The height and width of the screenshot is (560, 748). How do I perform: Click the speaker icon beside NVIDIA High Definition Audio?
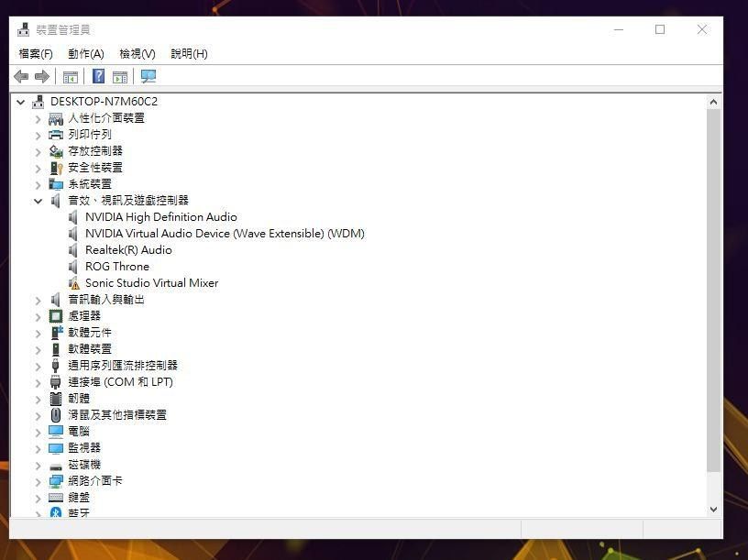coord(74,216)
